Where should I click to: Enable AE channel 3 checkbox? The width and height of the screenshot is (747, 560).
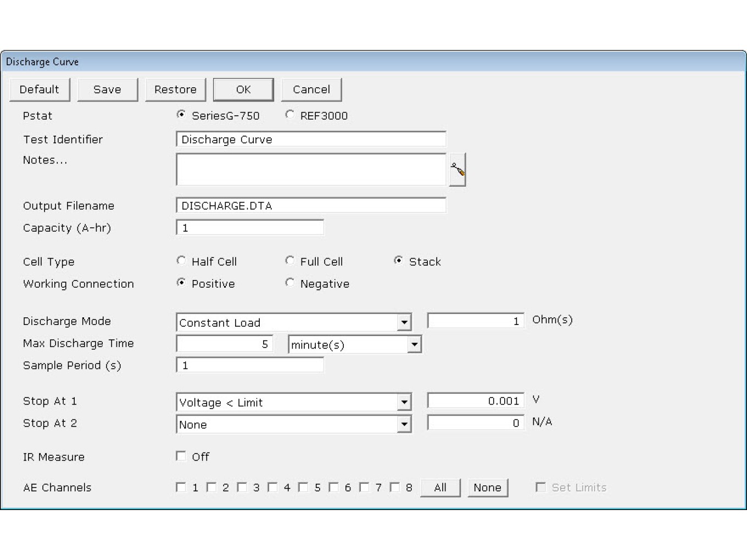tap(242, 487)
